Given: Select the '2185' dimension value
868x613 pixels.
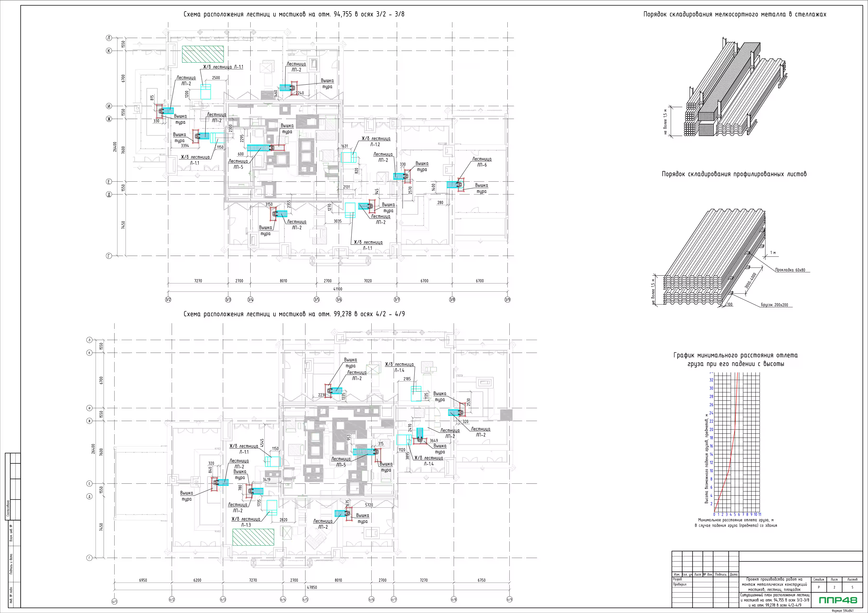Looking at the screenshot, I should (x=407, y=379).
